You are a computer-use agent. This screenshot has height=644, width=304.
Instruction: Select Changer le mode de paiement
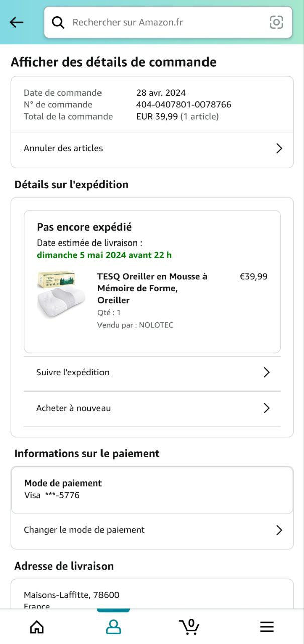(84, 530)
